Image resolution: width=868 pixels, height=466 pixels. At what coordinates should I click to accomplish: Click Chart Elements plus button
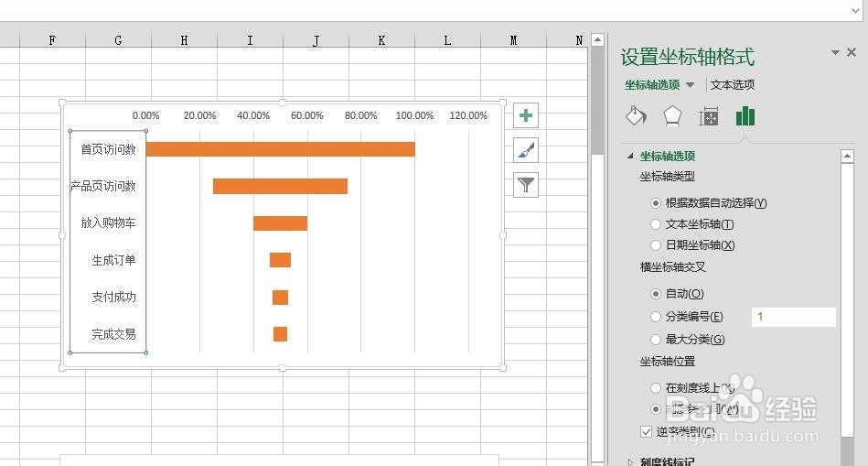(x=526, y=115)
